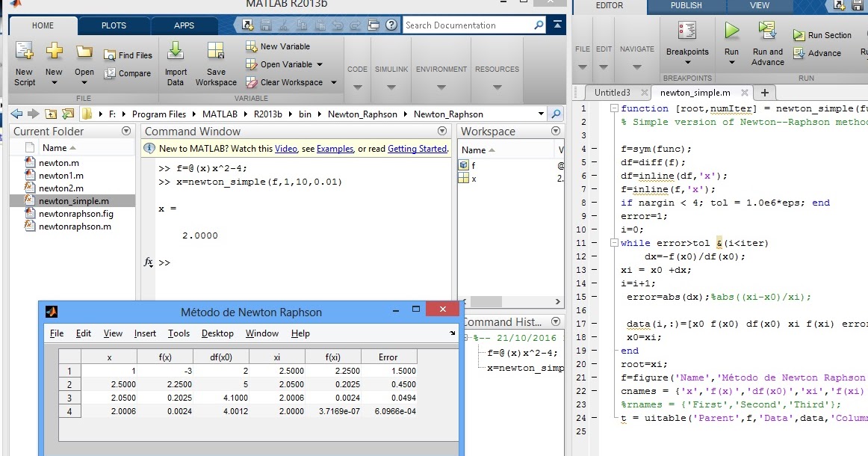The height and width of the screenshot is (456, 868).
Task: Click the Compare tool
Action: tap(128, 73)
